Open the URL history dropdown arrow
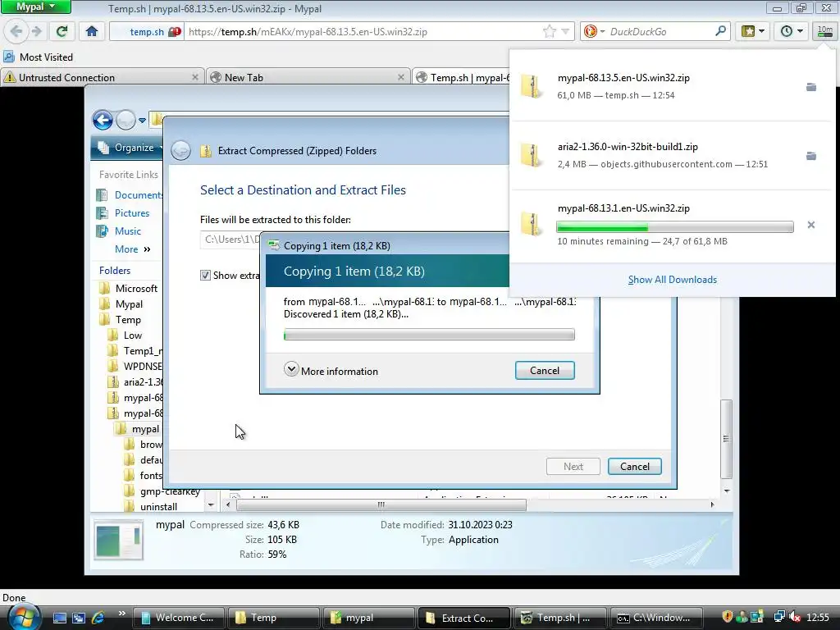Screen dimensions: 840x630 click(x=565, y=32)
